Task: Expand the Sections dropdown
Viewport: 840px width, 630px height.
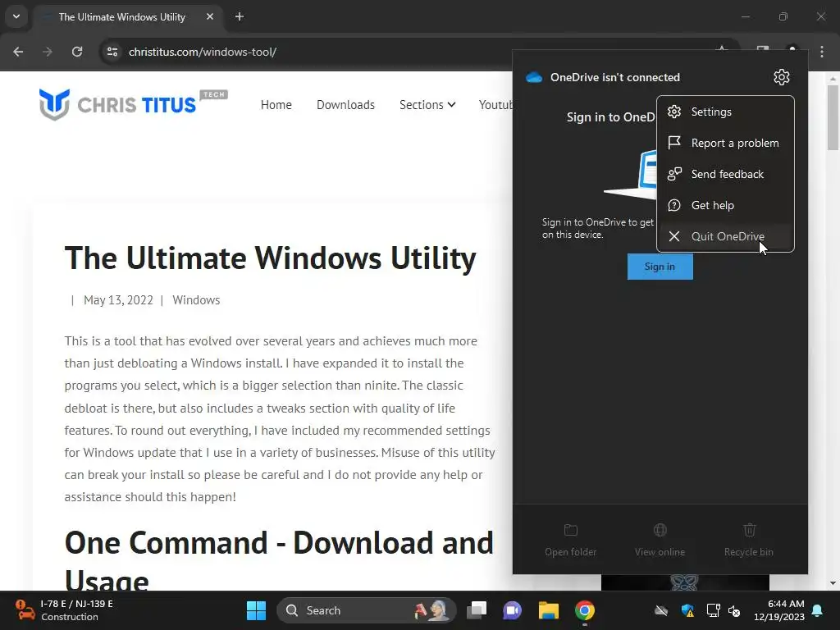Action: pos(427,105)
